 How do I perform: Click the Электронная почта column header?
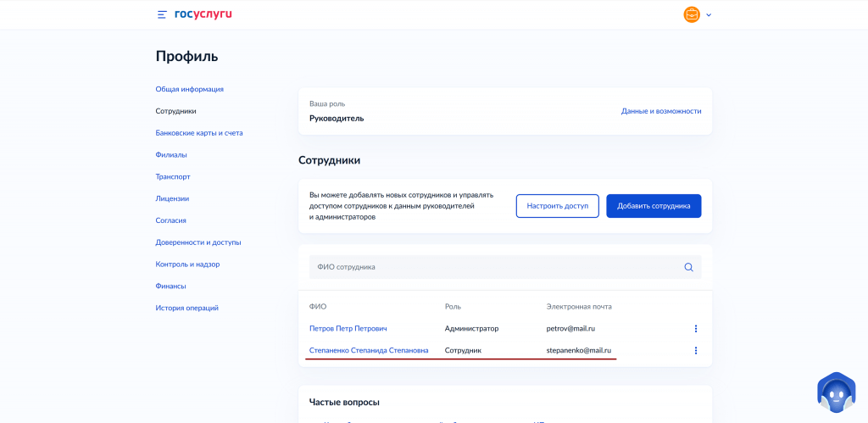[579, 307]
